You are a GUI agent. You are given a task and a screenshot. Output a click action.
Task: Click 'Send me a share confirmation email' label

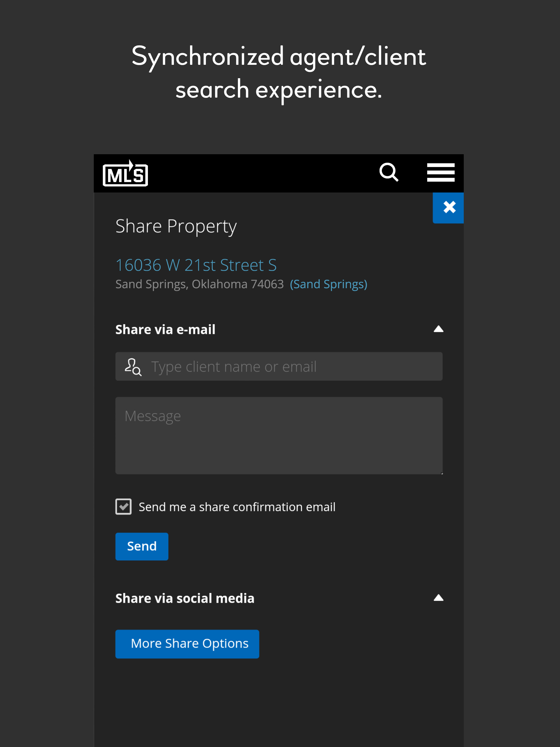pyautogui.click(x=237, y=507)
